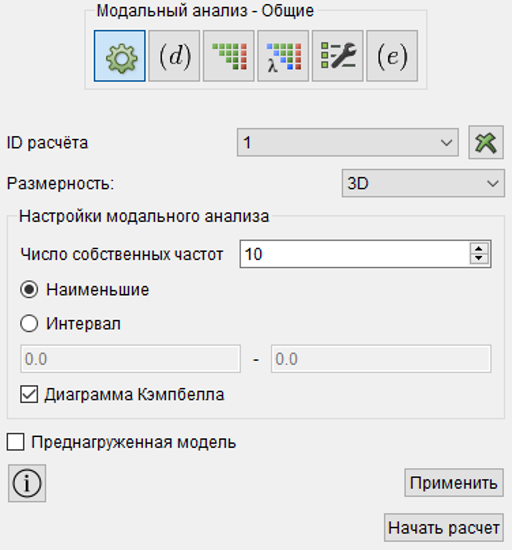Click the delete calculation ID cross icon
The height and width of the screenshot is (550, 512).
486,142
